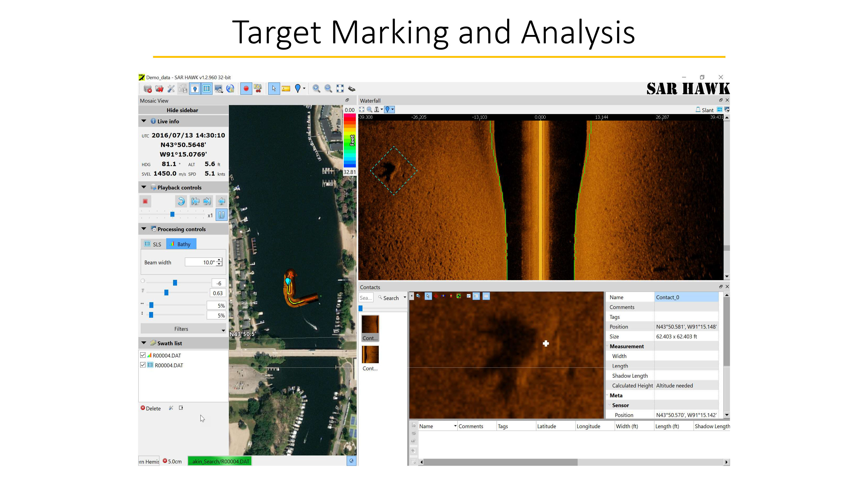868x487 pixels.
Task: Toggle the Slant range button in Waterfall
Action: pos(705,110)
